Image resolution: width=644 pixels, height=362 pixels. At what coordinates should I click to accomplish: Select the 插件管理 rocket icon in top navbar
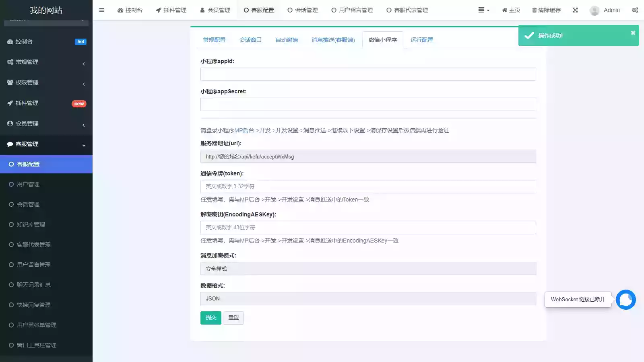[158, 10]
